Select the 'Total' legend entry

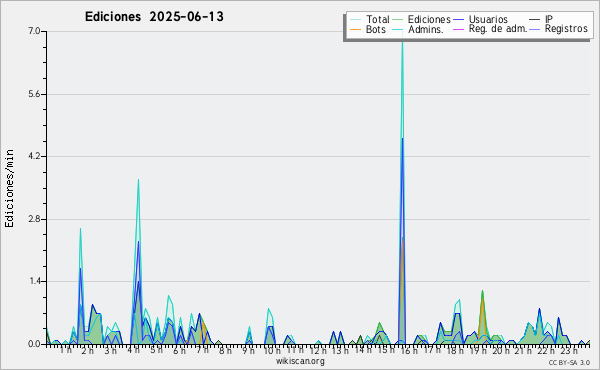(377, 19)
